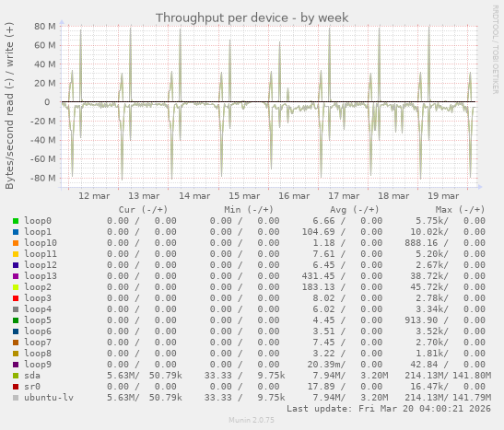Click the loop0 green color swatch

pyautogui.click(x=16, y=221)
